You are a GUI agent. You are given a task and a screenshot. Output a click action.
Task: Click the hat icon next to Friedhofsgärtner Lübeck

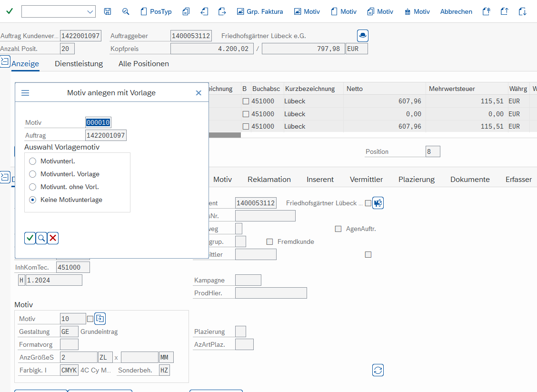tap(363, 36)
